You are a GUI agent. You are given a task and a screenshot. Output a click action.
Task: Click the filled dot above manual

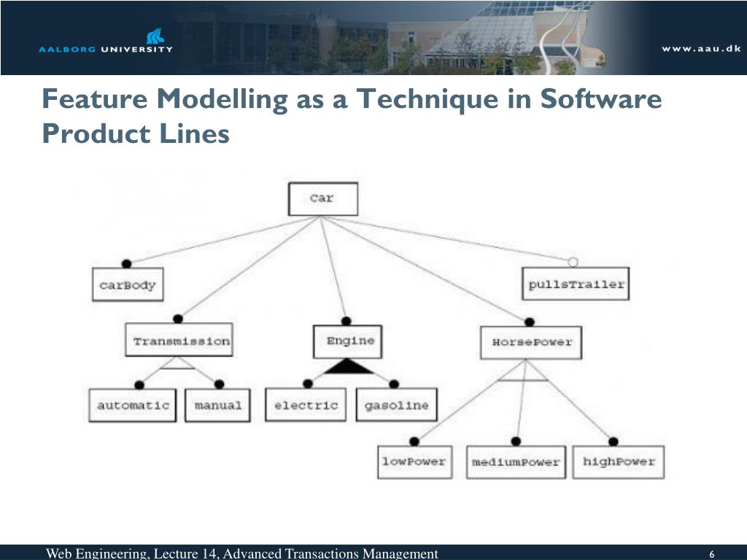coord(219,384)
